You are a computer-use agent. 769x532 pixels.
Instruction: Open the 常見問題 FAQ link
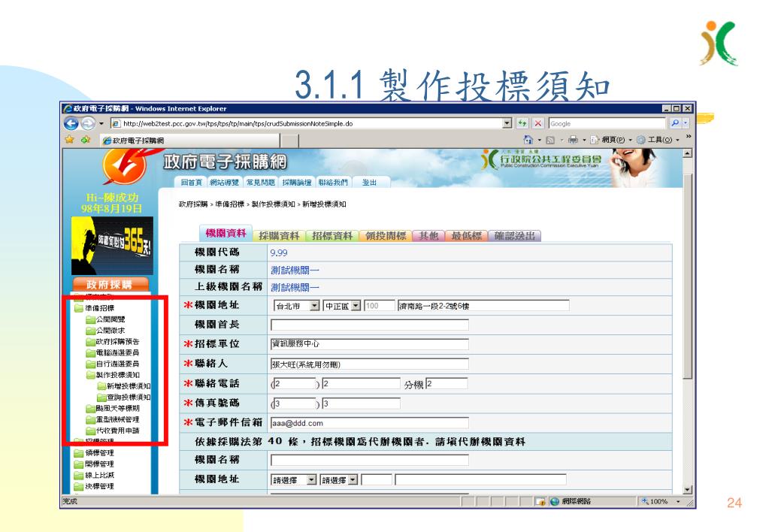click(260, 183)
